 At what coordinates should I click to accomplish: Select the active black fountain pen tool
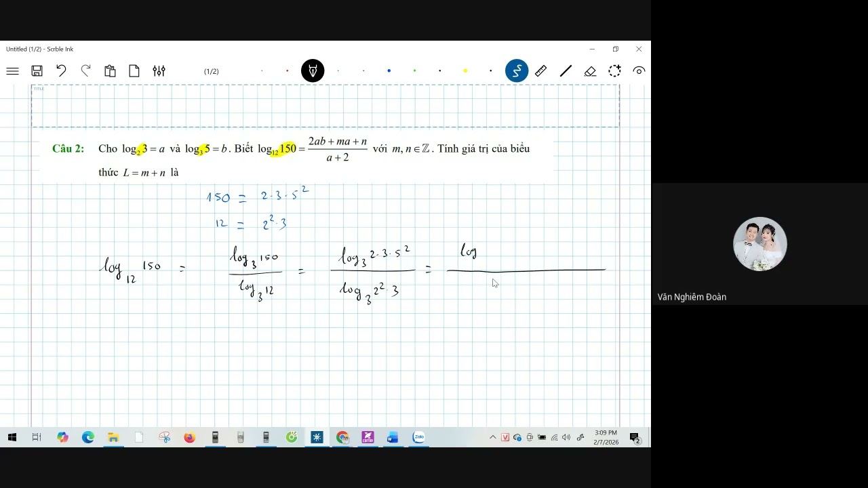point(313,70)
